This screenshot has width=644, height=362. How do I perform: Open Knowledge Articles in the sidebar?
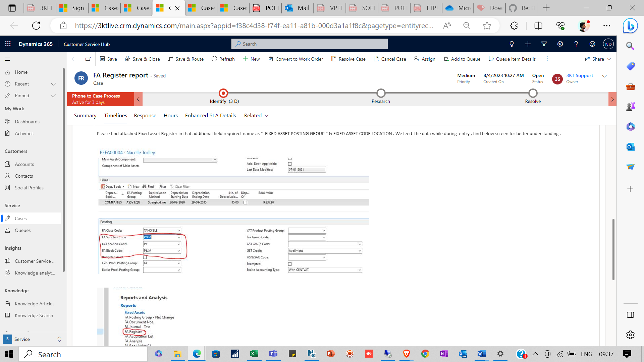click(x=35, y=303)
